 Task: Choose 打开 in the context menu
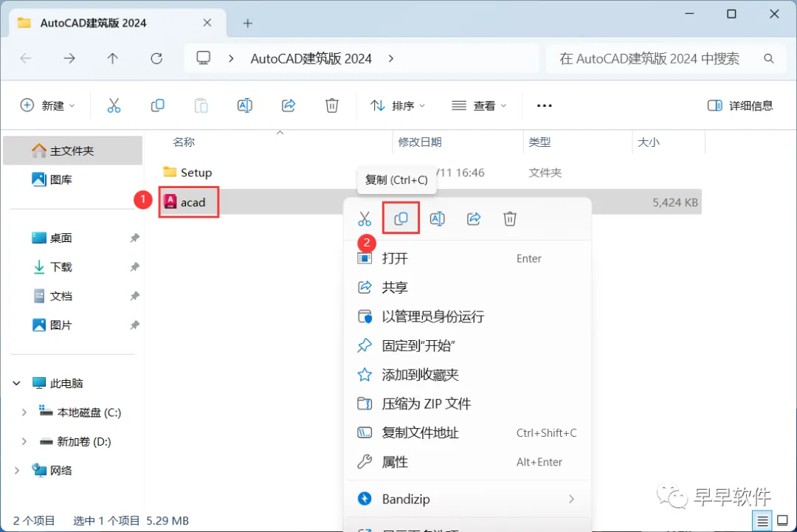pyautogui.click(x=468, y=258)
